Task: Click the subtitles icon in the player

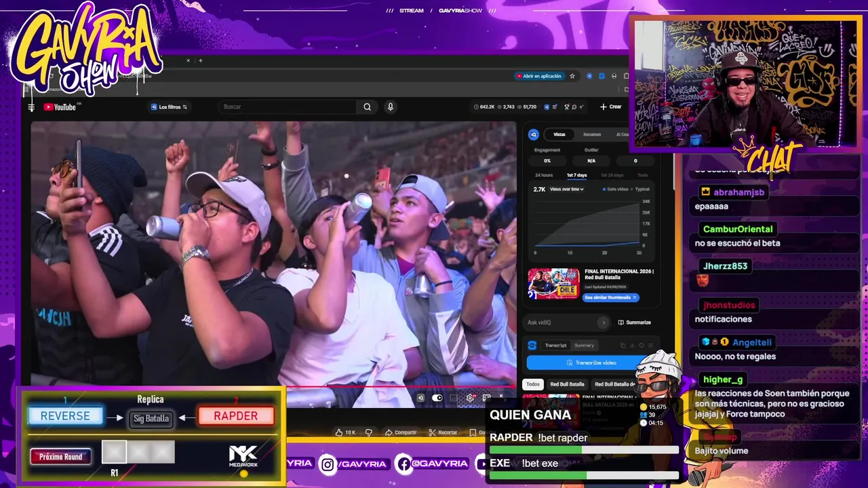Action: [x=454, y=398]
